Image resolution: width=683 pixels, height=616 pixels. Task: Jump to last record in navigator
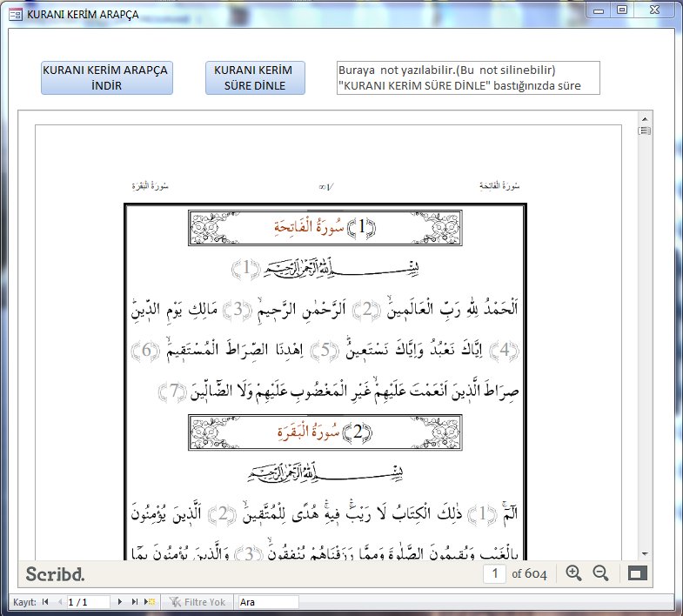(x=135, y=602)
